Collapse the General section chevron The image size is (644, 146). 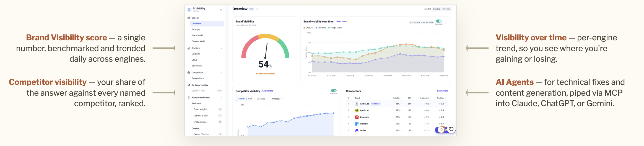[221, 18]
